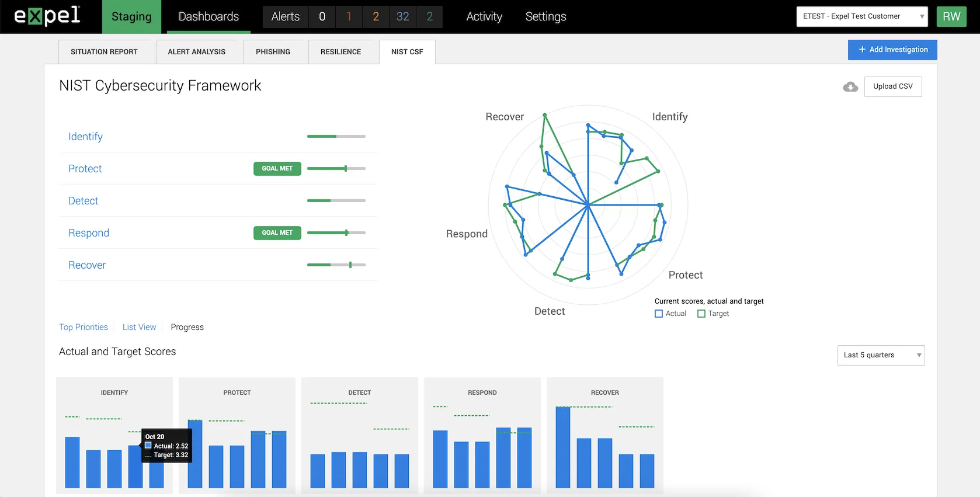Select the Resilience tab
980x497 pixels.
(340, 52)
